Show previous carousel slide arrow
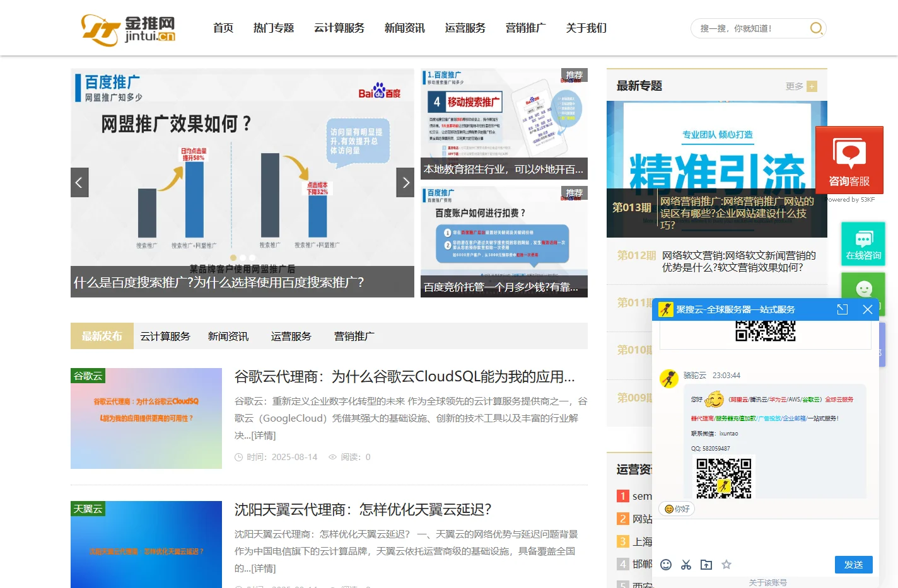 [79, 183]
